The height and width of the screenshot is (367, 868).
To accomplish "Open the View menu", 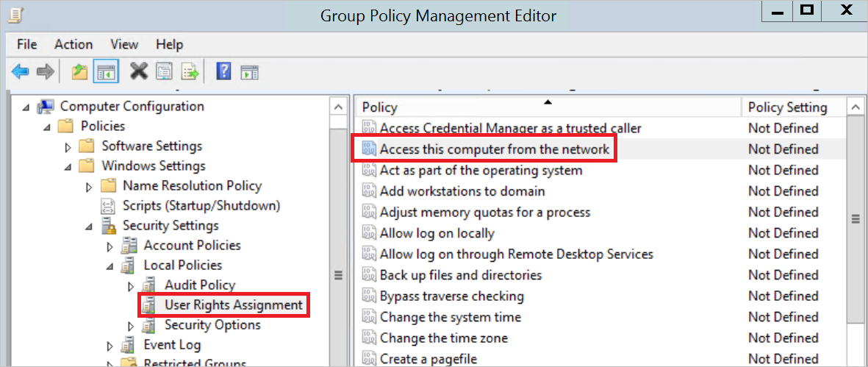I will pos(124,44).
